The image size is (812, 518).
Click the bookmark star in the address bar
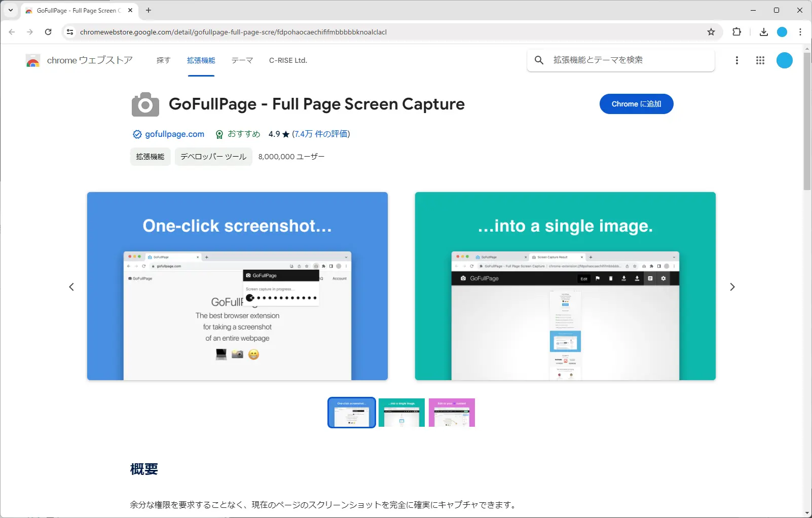click(x=712, y=31)
